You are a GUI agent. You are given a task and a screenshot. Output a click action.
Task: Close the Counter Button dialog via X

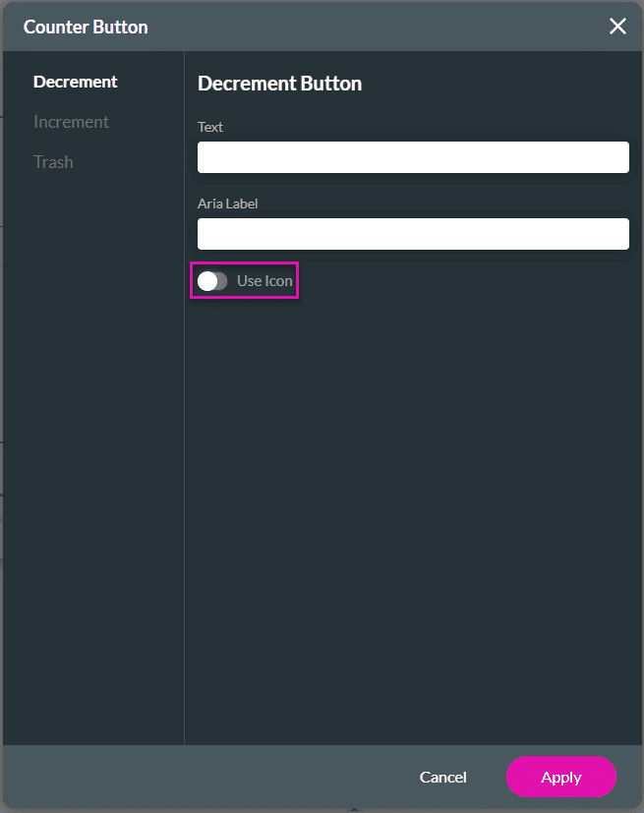click(x=617, y=27)
